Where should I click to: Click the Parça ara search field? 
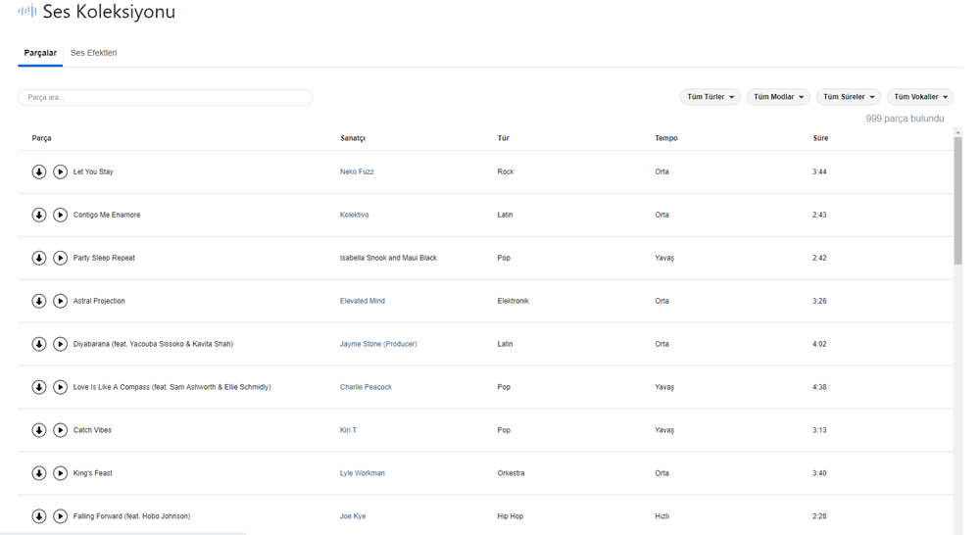tap(165, 98)
